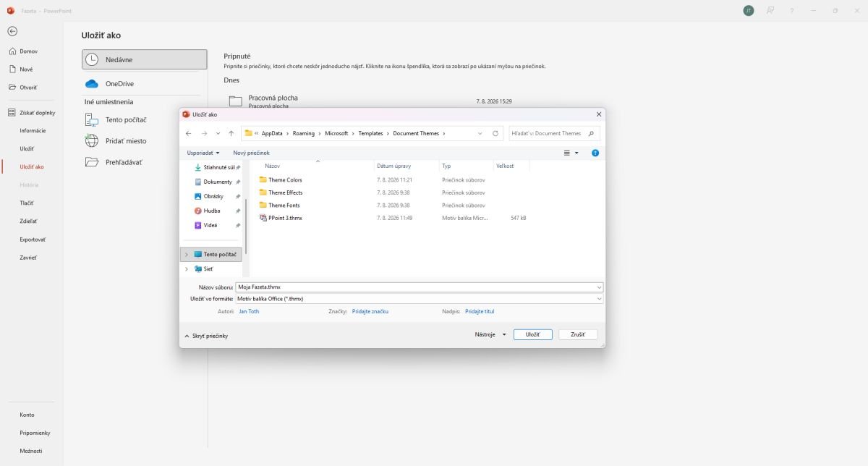Open the Usporiadať dropdown menu

203,153
